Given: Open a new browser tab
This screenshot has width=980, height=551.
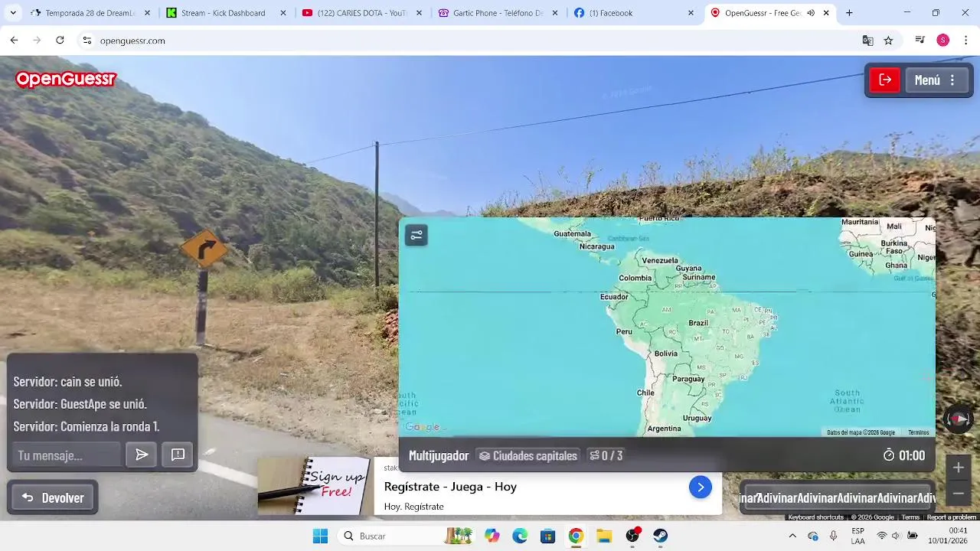Looking at the screenshot, I should [x=849, y=13].
